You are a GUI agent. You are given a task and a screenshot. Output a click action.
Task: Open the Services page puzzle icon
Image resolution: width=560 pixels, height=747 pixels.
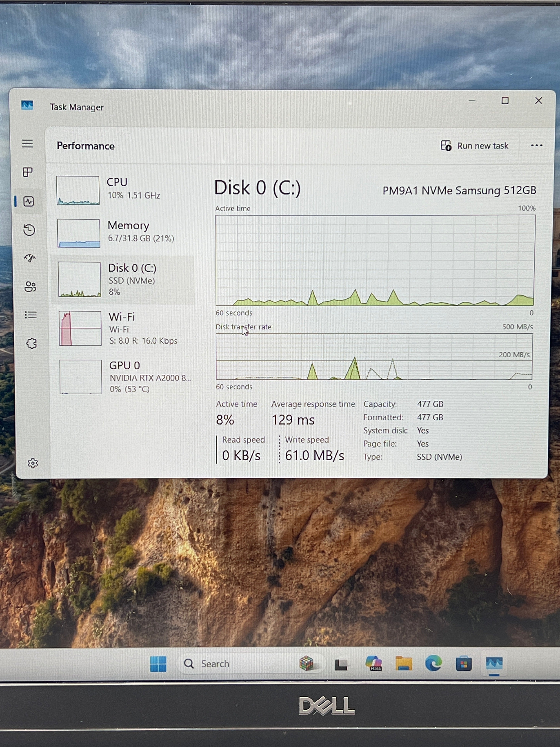tap(31, 343)
